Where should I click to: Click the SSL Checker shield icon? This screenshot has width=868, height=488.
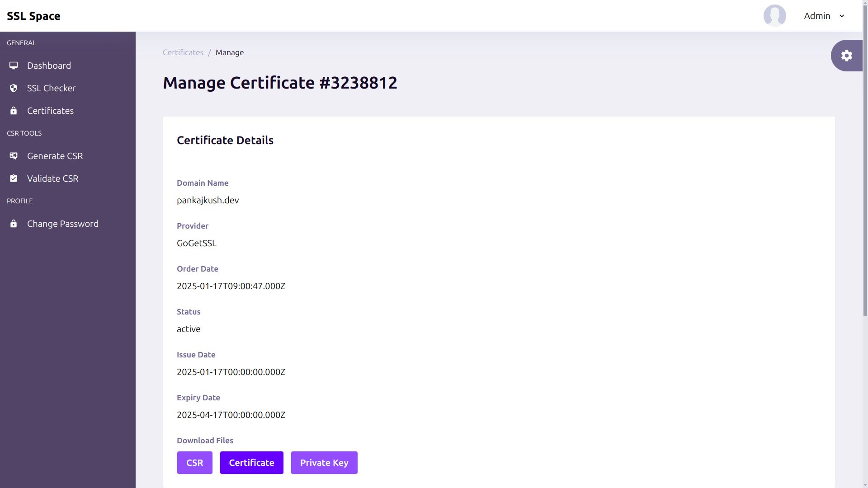coord(14,88)
